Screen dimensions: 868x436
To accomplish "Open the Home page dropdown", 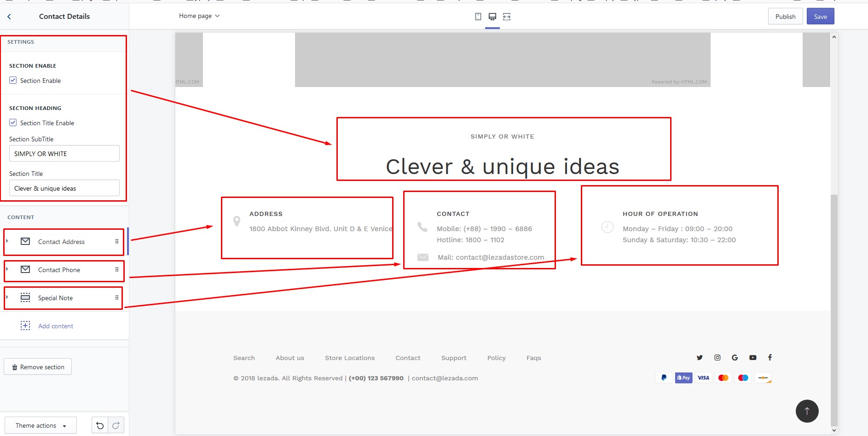I will (199, 16).
